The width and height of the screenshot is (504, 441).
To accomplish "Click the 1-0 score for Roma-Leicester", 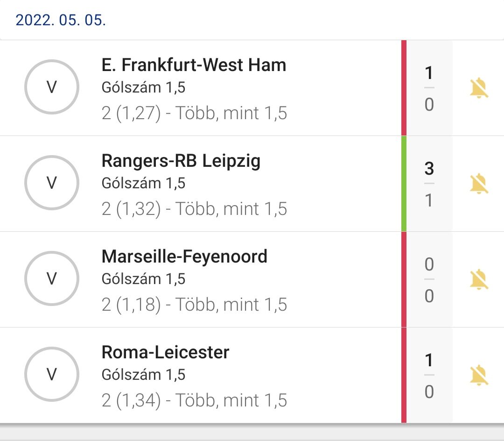I will point(429,375).
